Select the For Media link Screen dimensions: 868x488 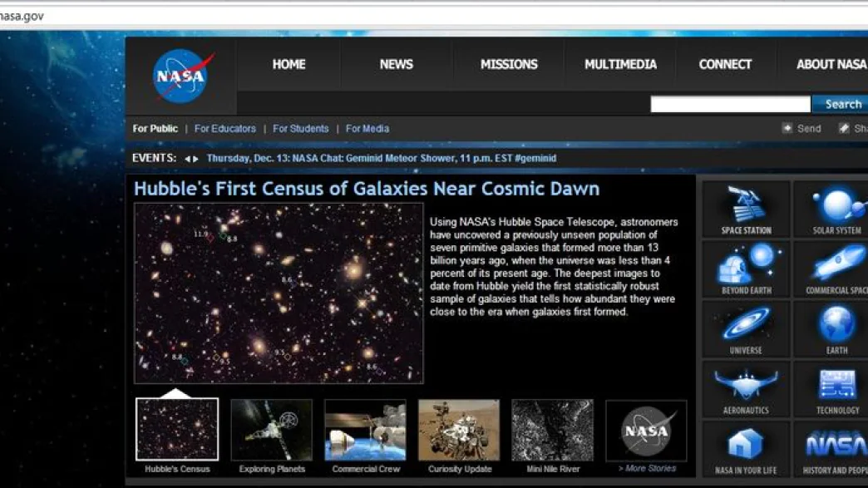(367, 128)
